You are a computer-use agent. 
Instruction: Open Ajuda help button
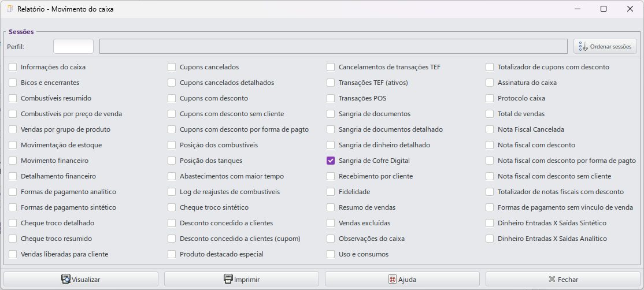tap(402, 279)
